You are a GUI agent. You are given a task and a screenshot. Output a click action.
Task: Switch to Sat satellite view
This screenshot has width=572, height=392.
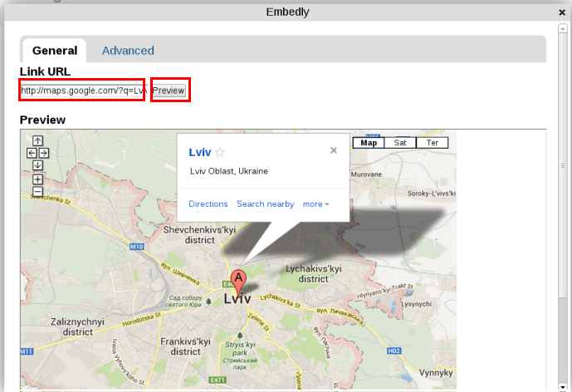[400, 143]
